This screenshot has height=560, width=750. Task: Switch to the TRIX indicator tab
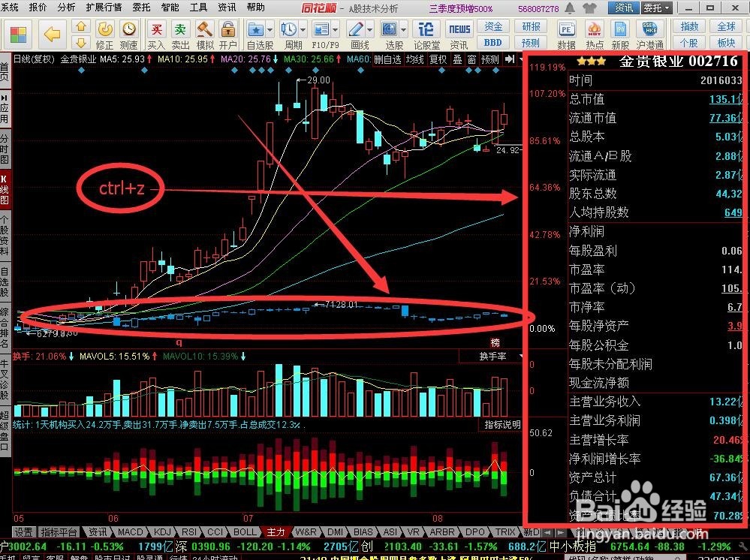[x=505, y=531]
